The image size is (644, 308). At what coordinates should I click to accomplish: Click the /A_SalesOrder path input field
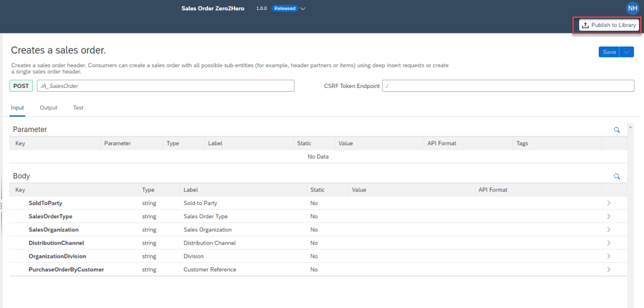tap(165, 86)
